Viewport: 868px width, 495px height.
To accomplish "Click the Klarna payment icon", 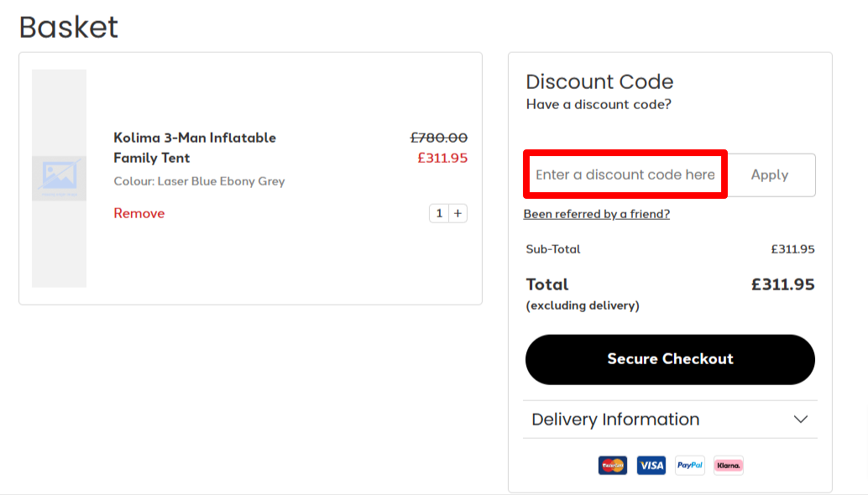I will tap(728, 465).
